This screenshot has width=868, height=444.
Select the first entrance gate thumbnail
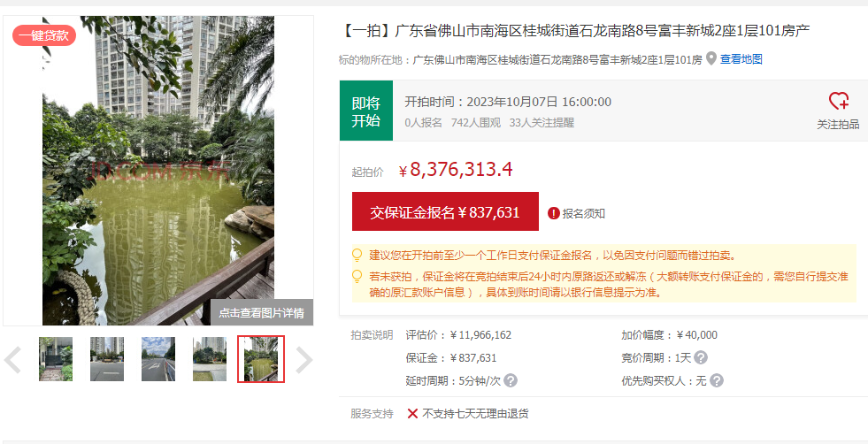pyautogui.click(x=56, y=359)
